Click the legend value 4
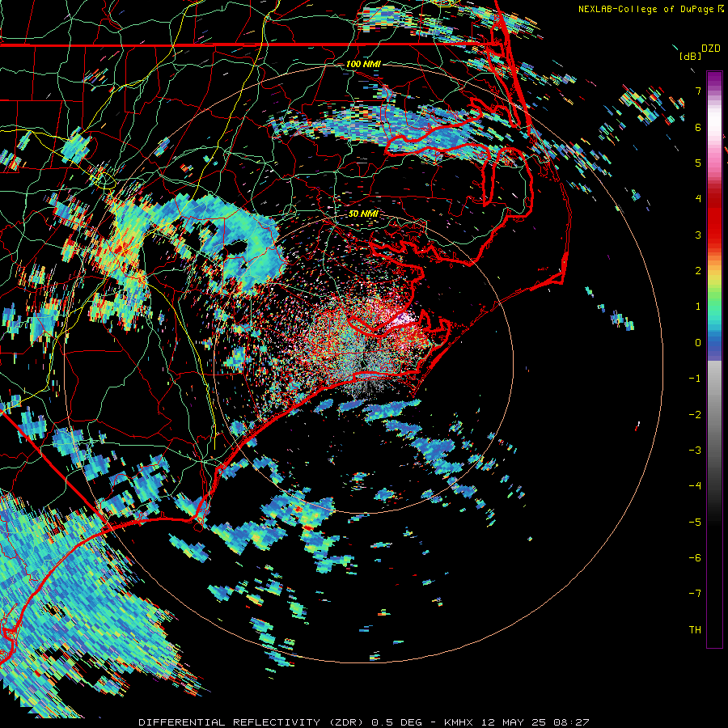Image resolution: width=728 pixels, height=728 pixels. pyautogui.click(x=698, y=199)
